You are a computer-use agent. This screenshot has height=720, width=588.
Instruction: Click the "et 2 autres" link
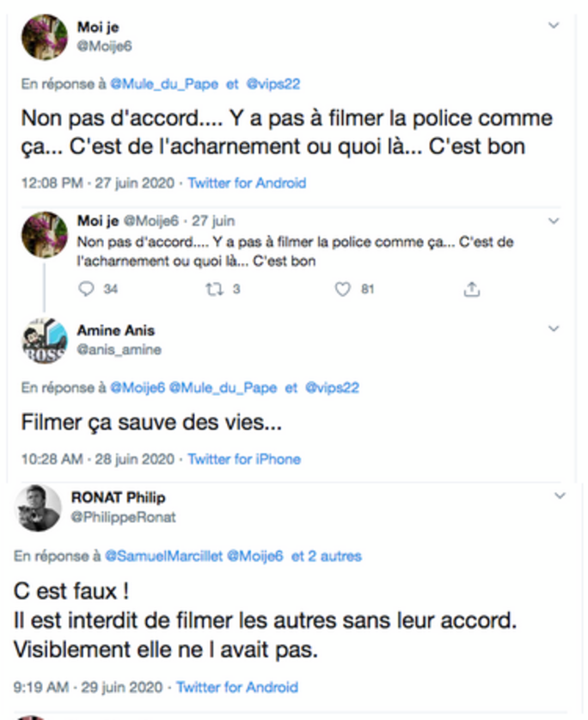[327, 557]
